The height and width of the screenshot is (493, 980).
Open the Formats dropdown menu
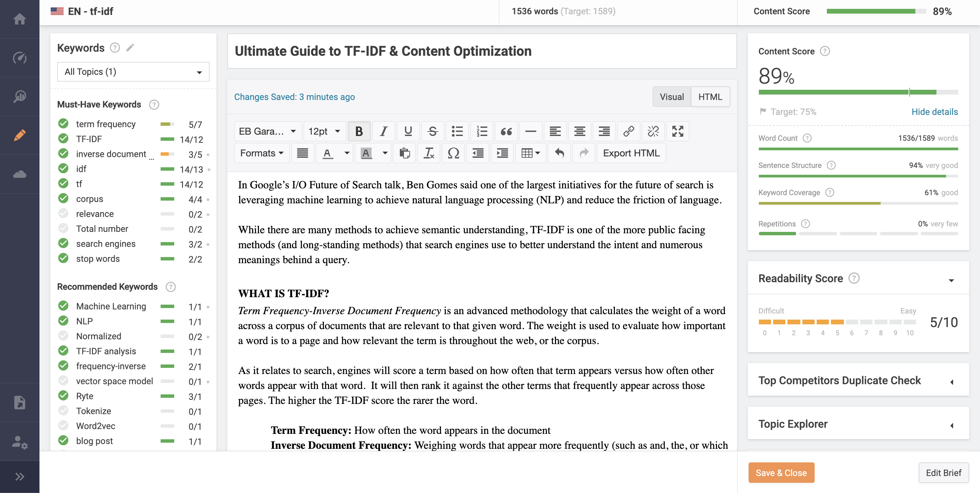pyautogui.click(x=262, y=153)
